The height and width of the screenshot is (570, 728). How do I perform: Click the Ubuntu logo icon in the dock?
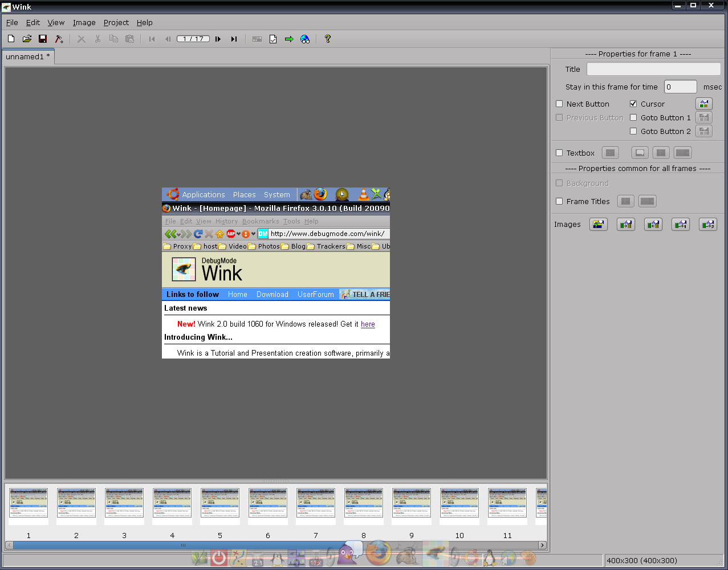pos(471,557)
